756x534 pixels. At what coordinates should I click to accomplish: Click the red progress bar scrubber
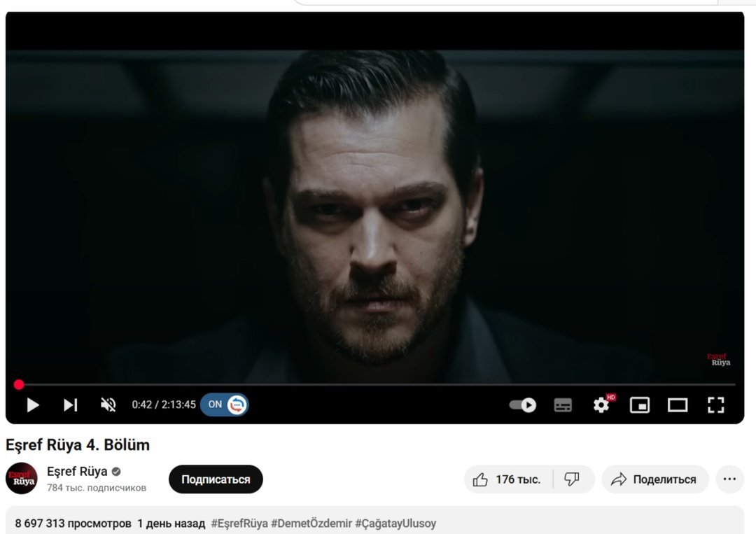(x=19, y=384)
